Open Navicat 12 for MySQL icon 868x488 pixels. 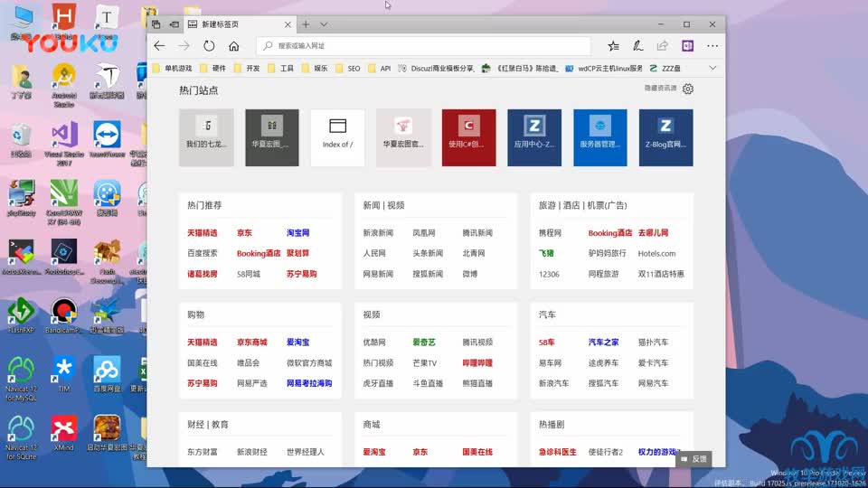(21, 379)
